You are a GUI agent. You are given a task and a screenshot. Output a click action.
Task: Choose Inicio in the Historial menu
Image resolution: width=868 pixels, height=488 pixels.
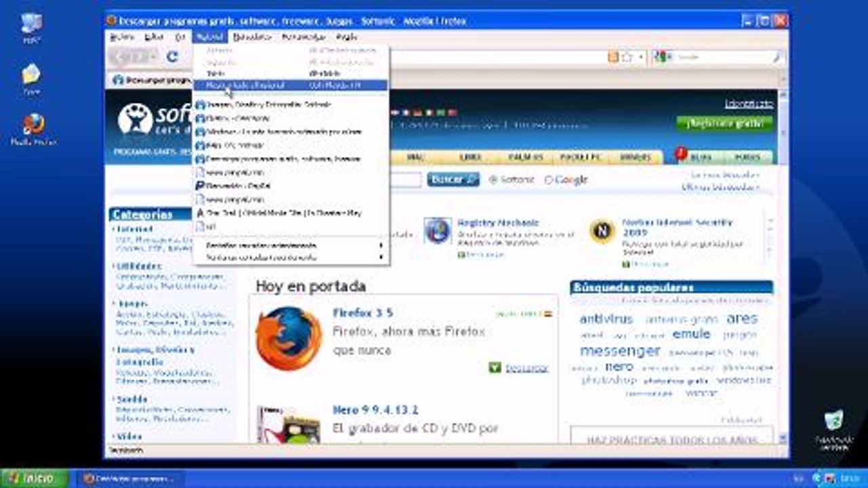pos(291,73)
